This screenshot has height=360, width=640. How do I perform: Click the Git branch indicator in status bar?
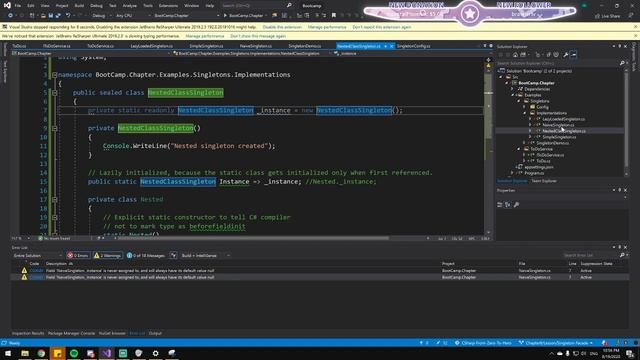(556, 343)
